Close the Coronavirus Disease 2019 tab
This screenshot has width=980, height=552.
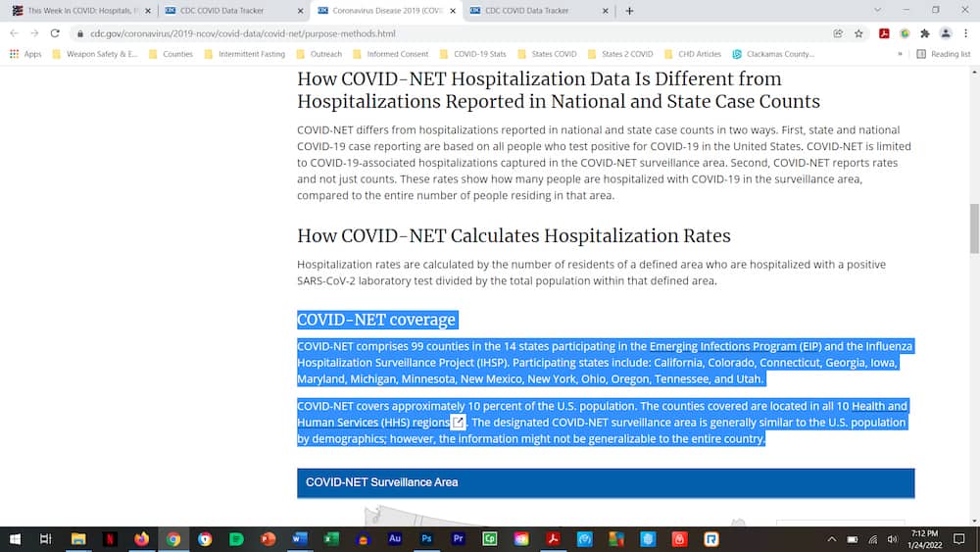tap(453, 11)
